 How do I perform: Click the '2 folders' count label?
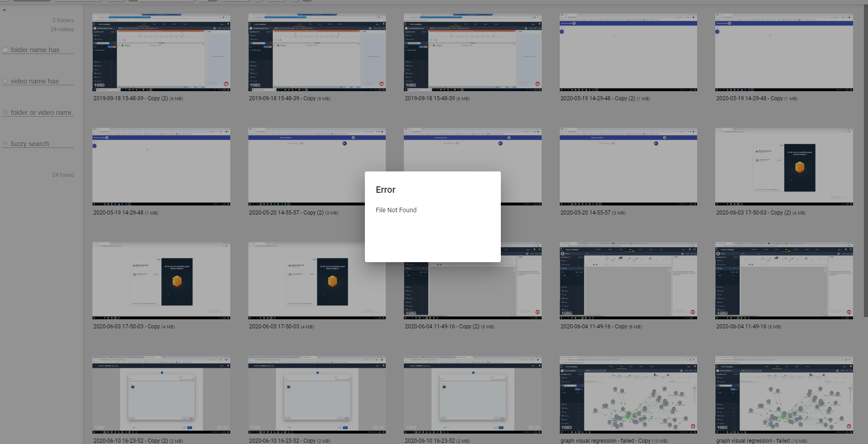63,20
